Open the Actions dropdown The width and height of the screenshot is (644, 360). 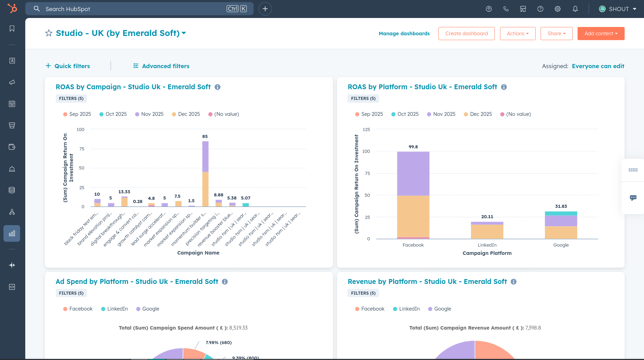(517, 33)
